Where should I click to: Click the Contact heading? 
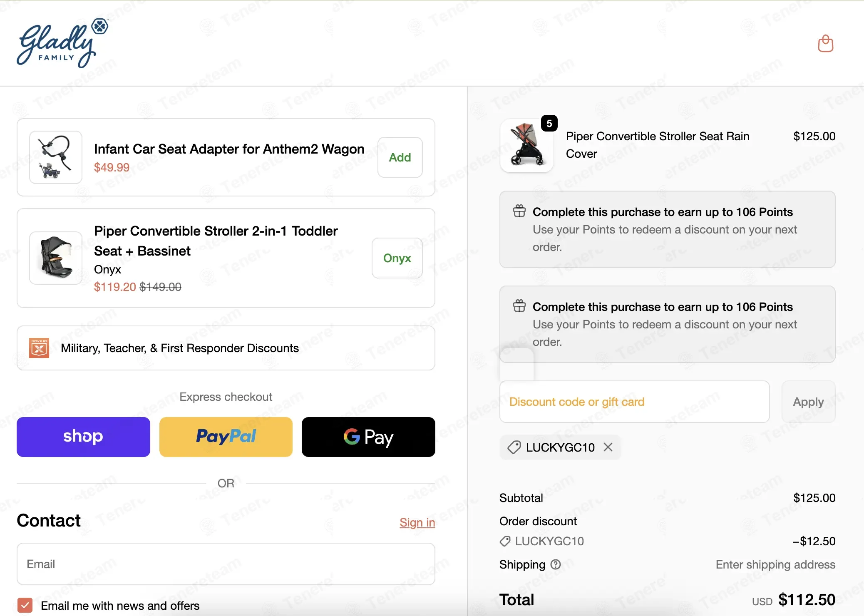pyautogui.click(x=49, y=521)
